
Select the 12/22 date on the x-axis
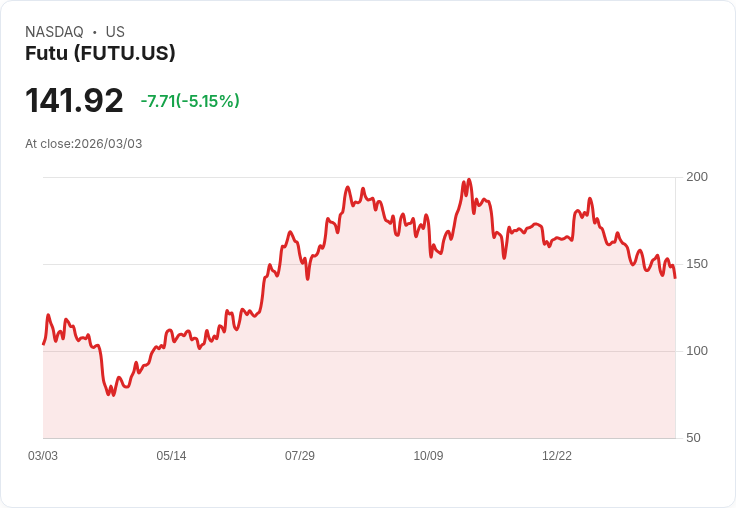pos(557,456)
